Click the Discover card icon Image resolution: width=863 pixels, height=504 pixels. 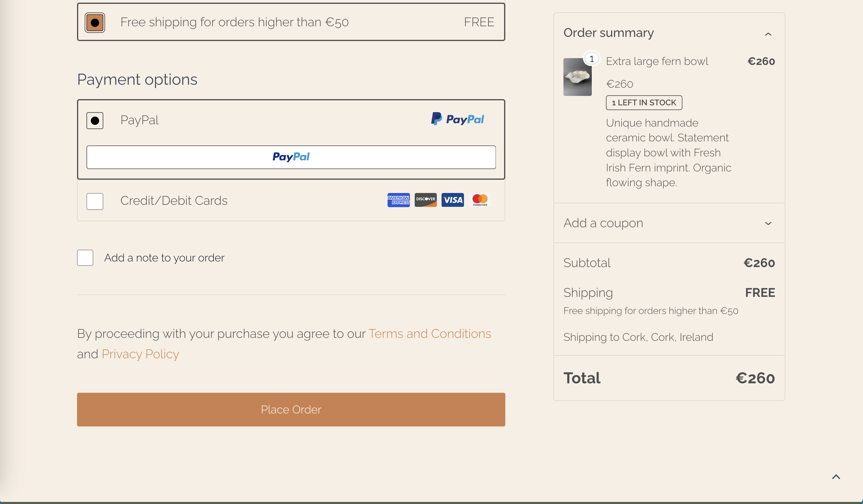(425, 200)
